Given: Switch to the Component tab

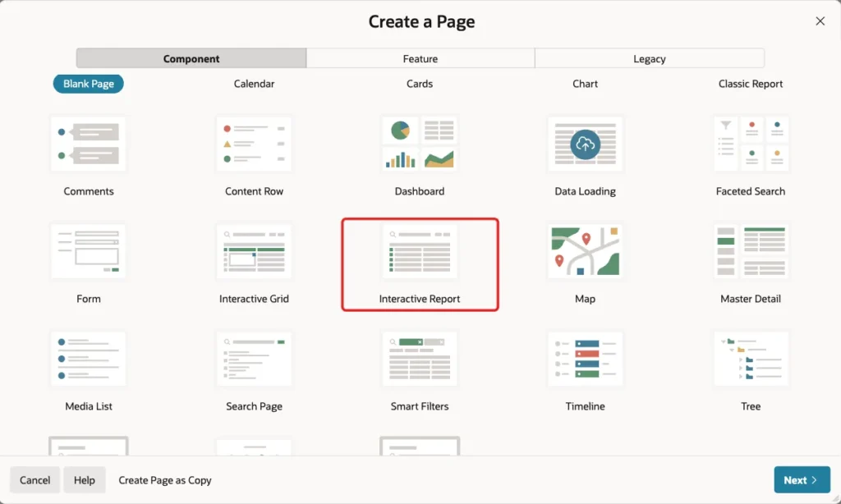Looking at the screenshot, I should click(x=191, y=58).
